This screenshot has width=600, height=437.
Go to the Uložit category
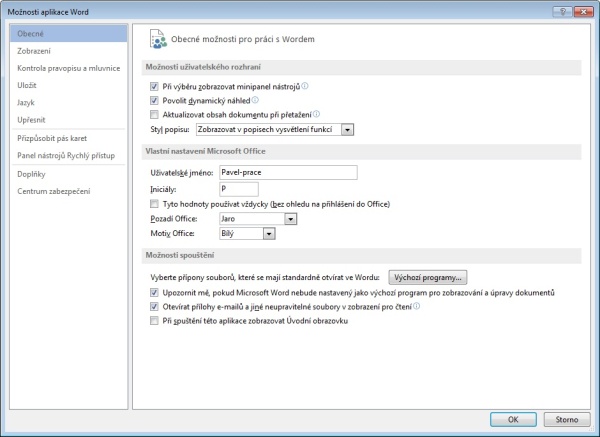click(68, 85)
